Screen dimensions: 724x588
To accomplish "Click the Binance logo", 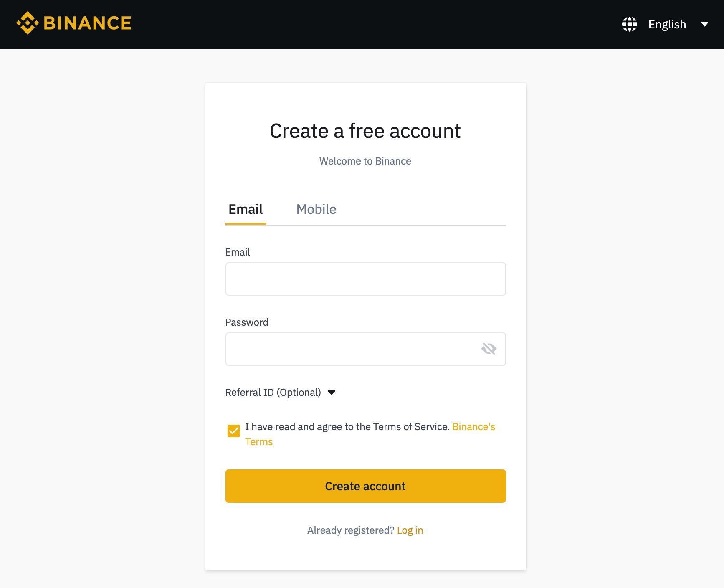I will tap(73, 23).
